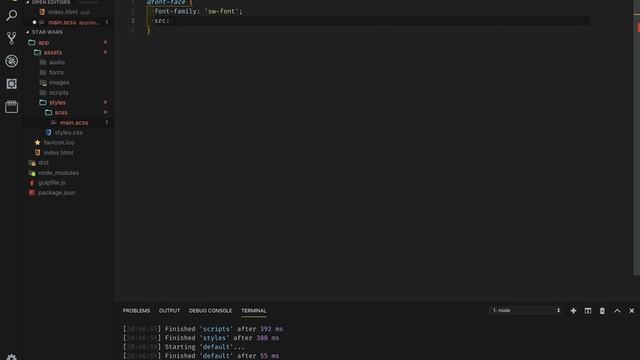Kill terminal with trash icon
This screenshot has width=640, height=360.
tap(602, 311)
